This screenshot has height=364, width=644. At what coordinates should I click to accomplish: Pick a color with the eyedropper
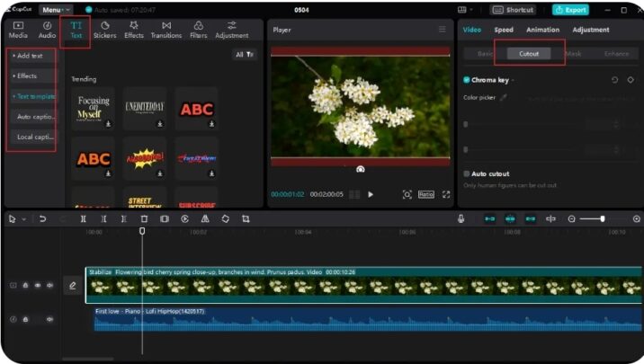tap(504, 97)
